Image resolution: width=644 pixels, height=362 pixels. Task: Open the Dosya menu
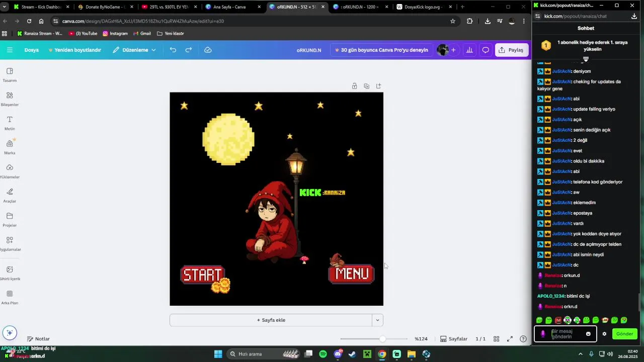[x=31, y=50]
